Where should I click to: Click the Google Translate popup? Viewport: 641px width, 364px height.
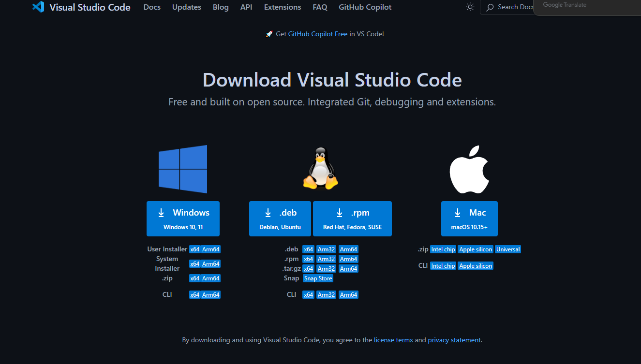point(587,8)
